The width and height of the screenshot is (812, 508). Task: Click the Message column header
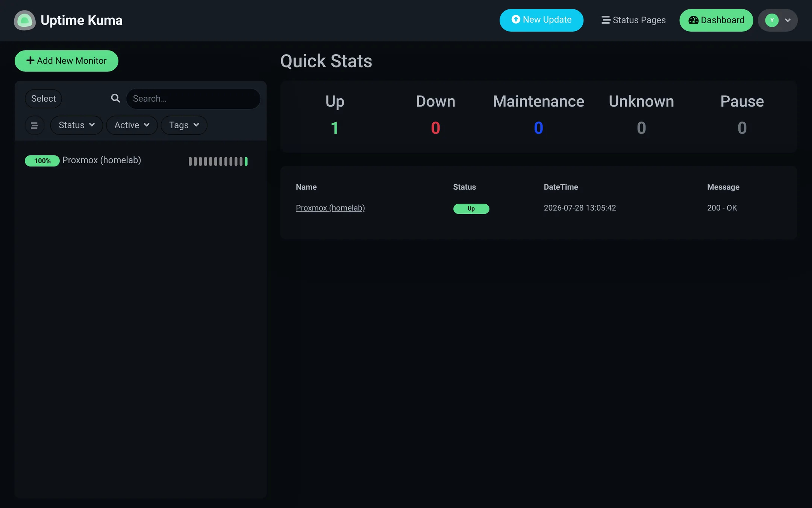(x=723, y=187)
